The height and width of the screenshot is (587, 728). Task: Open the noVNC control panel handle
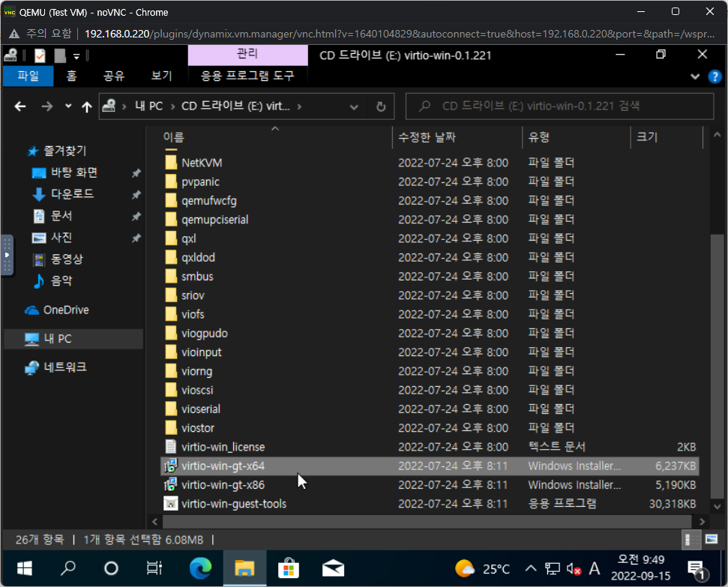(x=7, y=255)
